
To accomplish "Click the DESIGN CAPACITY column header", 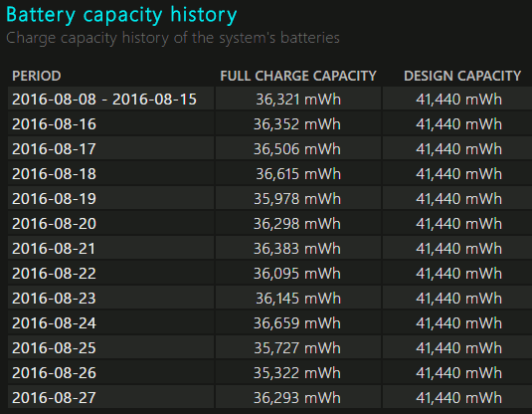I will [x=462, y=76].
